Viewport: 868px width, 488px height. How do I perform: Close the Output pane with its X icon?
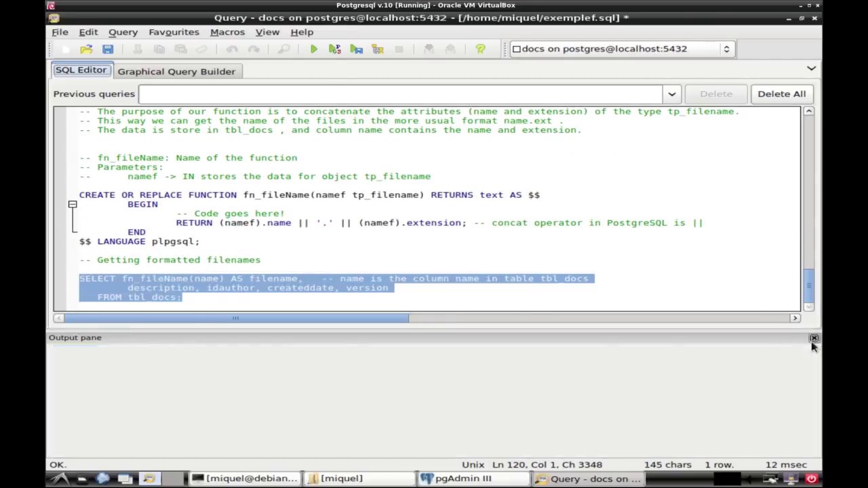pos(814,338)
